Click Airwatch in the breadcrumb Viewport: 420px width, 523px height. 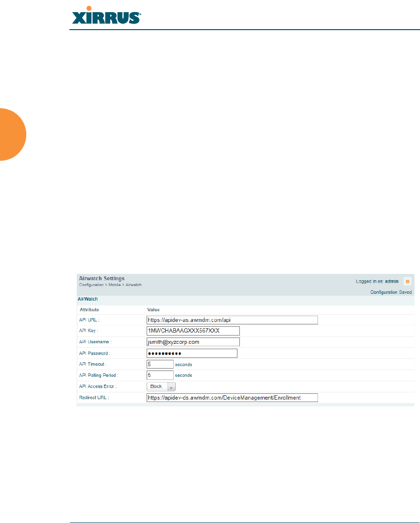134,285
